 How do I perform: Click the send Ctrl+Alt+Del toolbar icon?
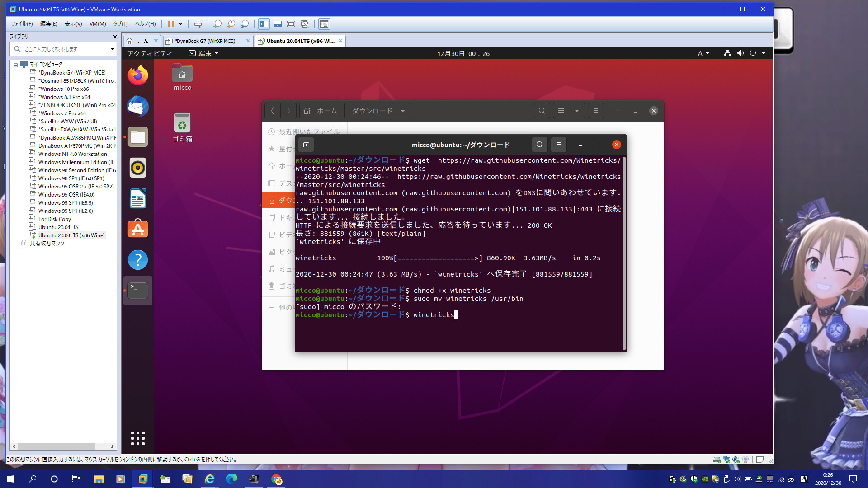pos(198,24)
